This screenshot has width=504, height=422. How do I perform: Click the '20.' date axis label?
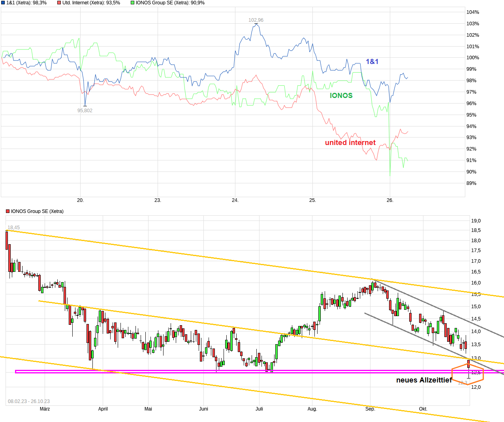(x=81, y=200)
